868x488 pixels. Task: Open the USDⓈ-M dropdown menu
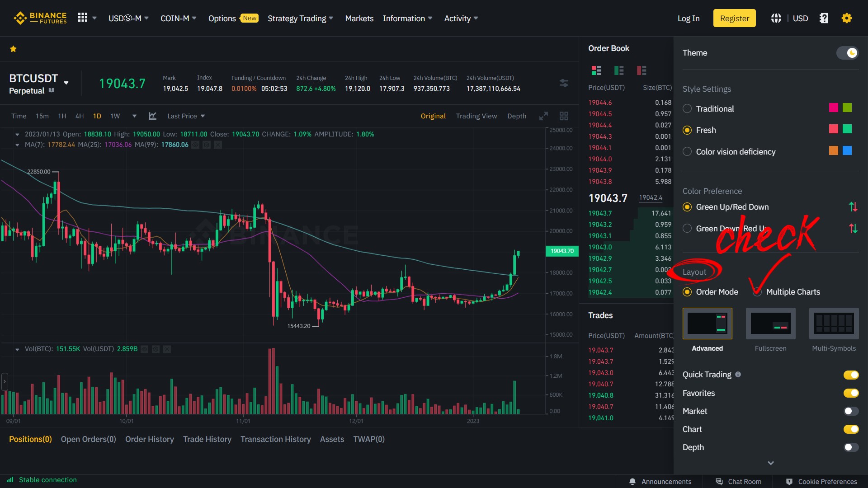pos(128,19)
